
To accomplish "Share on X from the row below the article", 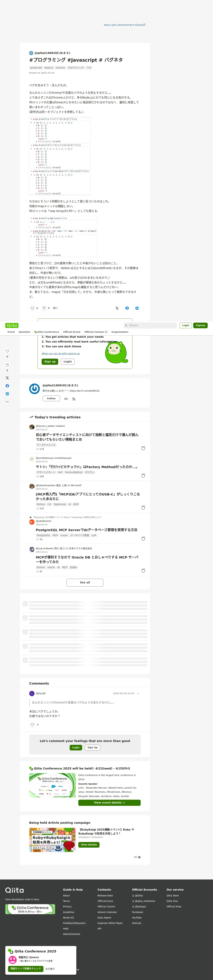I will [x=117, y=308].
